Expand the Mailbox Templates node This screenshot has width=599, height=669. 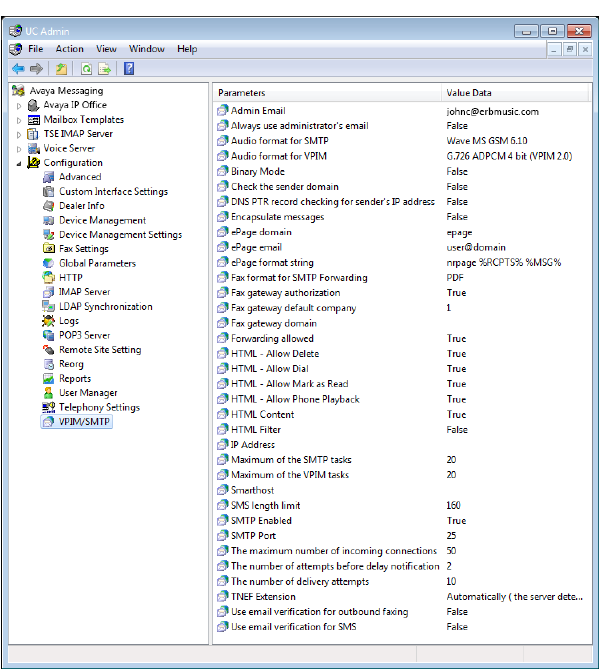(x=19, y=120)
